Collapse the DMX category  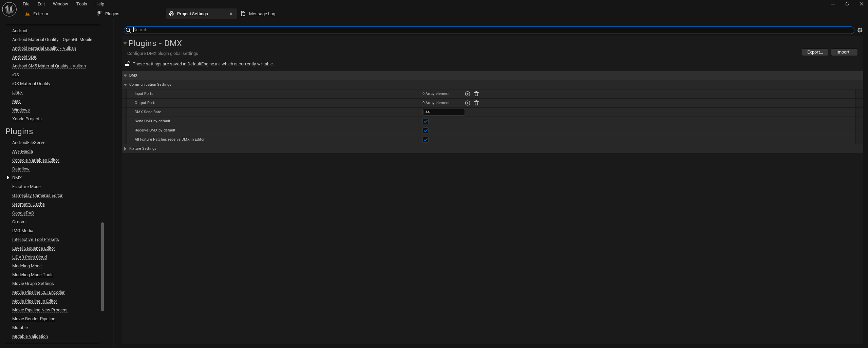pos(125,76)
